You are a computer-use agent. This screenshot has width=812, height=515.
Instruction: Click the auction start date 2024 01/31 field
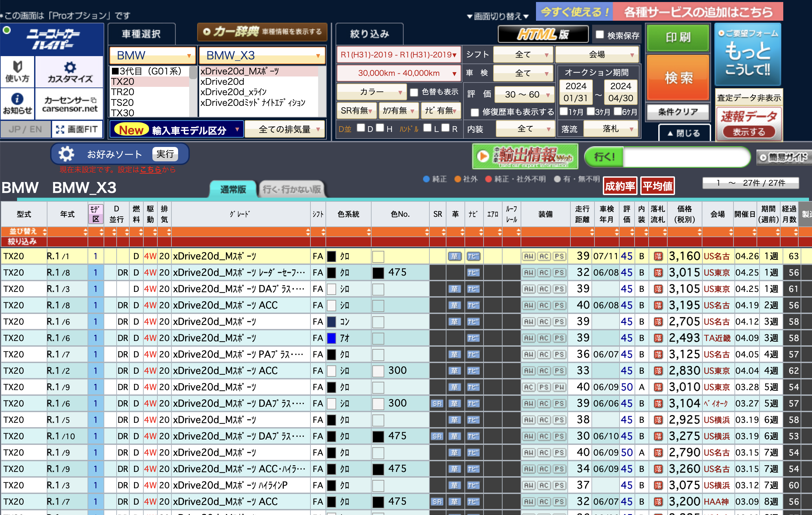(576, 92)
